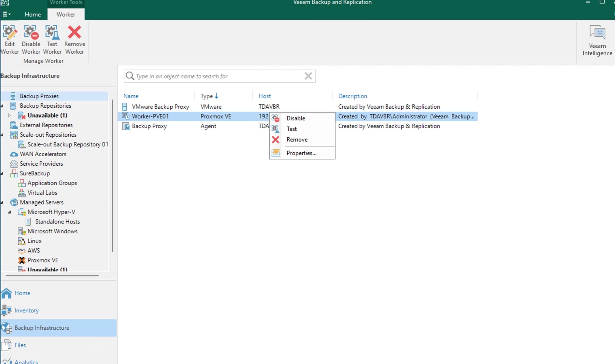Select Remove in the context menu
Image resolution: width=615 pixels, height=364 pixels.
click(x=297, y=140)
